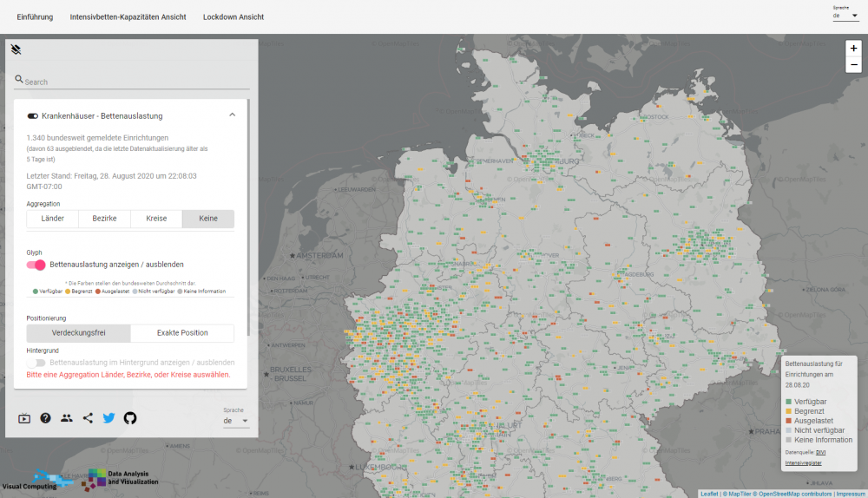Image resolution: width=868 pixels, height=498 pixels.
Task: Select Länder aggregation option
Action: pos(52,219)
